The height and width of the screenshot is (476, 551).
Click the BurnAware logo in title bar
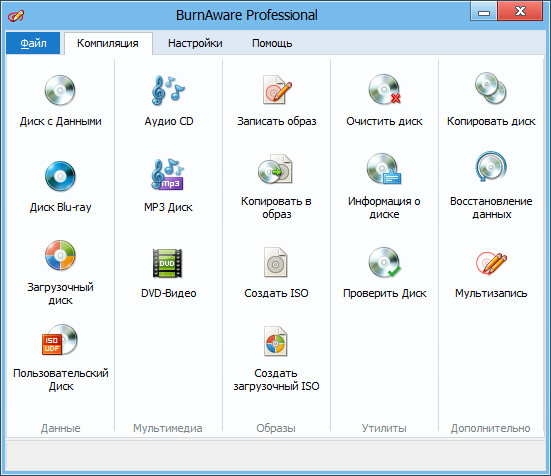click(16, 15)
